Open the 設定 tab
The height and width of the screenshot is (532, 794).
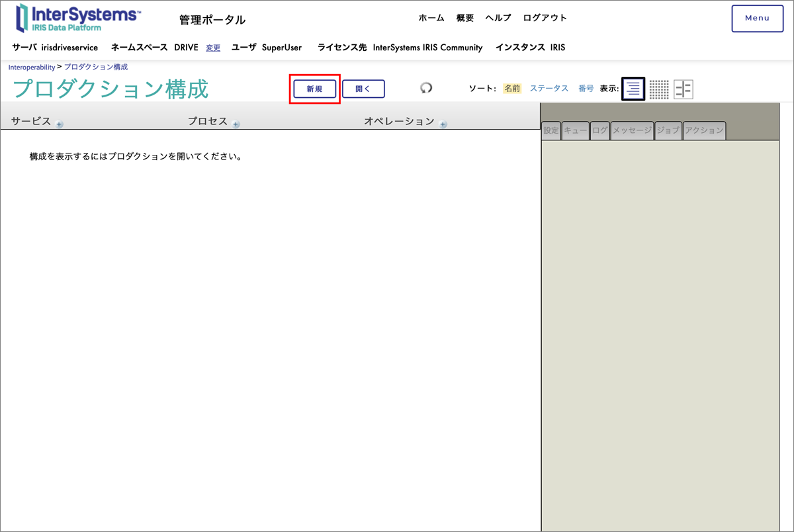pos(551,130)
